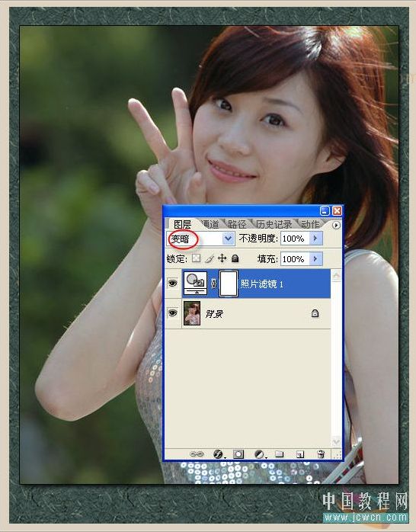Minimize the layers palette window
The width and height of the screenshot is (416, 532).
(x=325, y=210)
